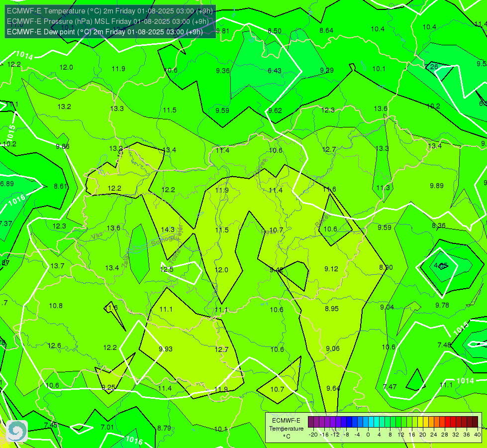487x448 pixels.
Task: Select the ECMWF-E Dew point 2m layer label
Action: pyautogui.click(x=104, y=32)
